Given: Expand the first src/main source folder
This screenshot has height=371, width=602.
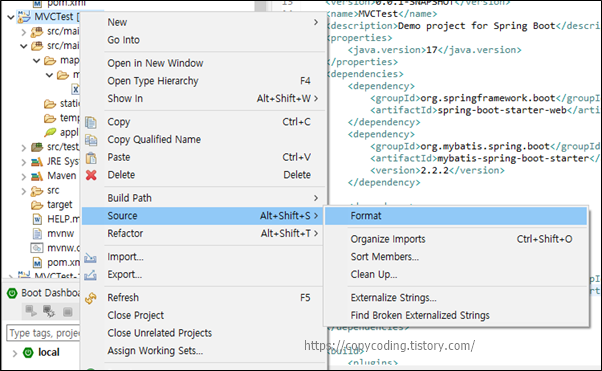Looking at the screenshot, I should (24, 32).
